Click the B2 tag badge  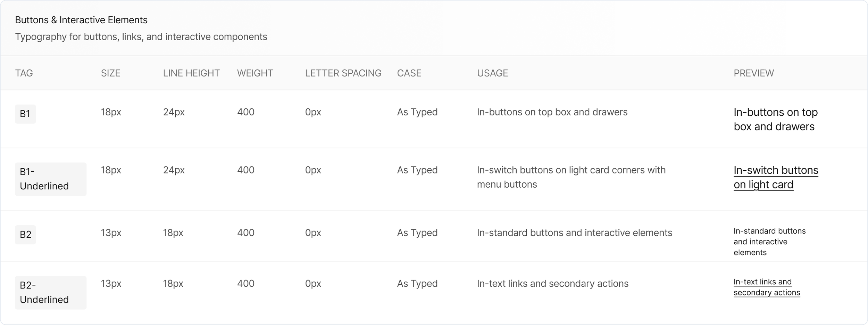pos(25,235)
